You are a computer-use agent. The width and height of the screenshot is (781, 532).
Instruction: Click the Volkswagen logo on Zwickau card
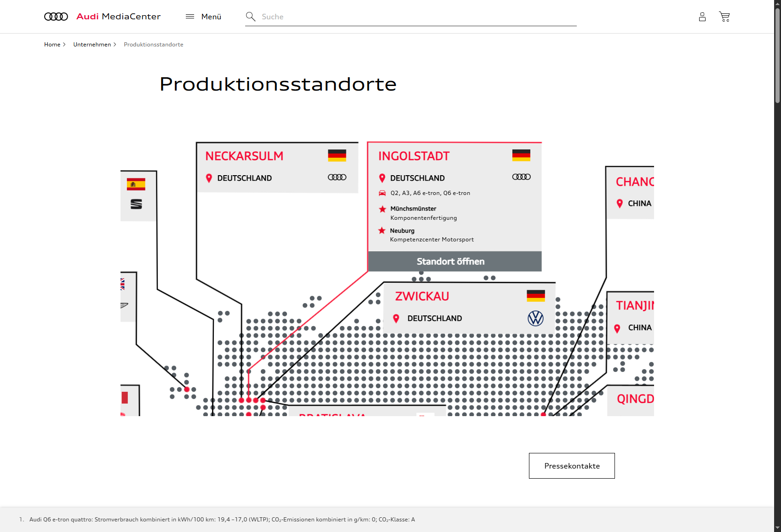pos(535,318)
